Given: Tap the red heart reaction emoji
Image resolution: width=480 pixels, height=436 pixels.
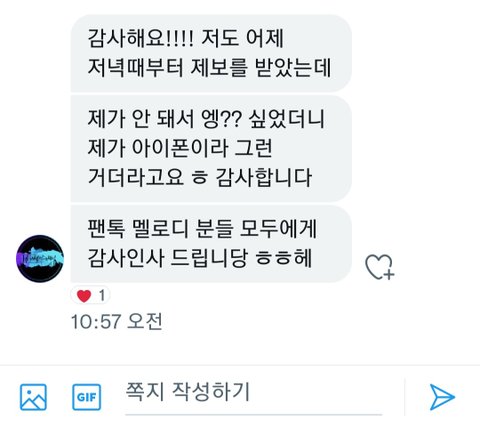Looking at the screenshot, I should click(84, 296).
